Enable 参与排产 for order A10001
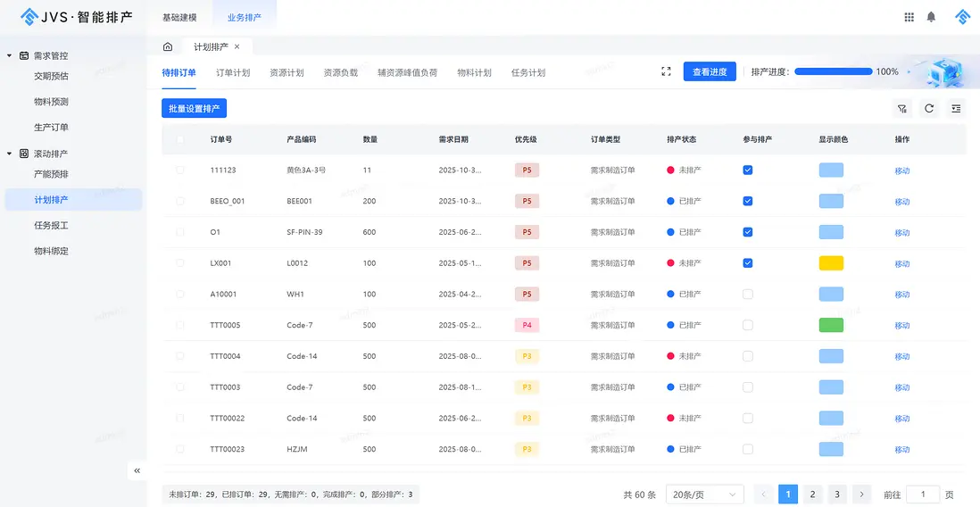Viewport: 980px width, 507px height. coord(748,294)
